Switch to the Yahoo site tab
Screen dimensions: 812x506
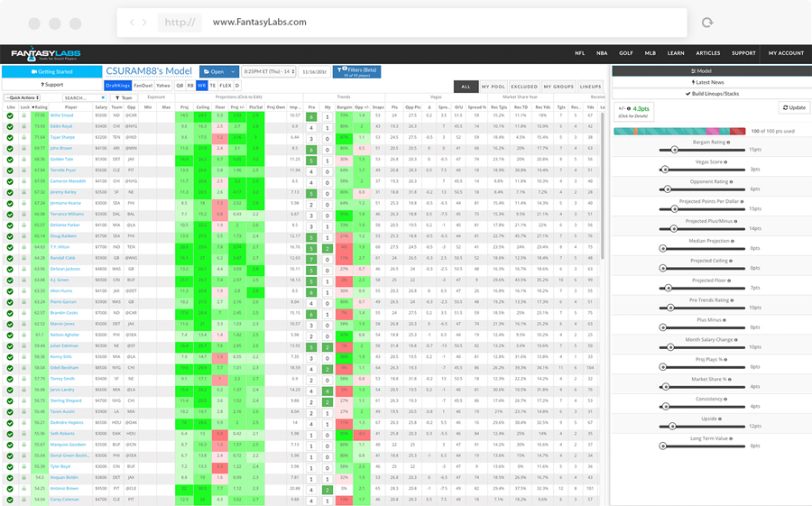click(163, 86)
